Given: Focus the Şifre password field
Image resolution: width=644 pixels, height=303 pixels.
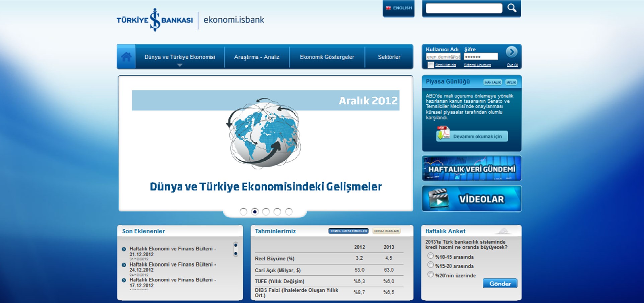Looking at the screenshot, I should click(481, 57).
